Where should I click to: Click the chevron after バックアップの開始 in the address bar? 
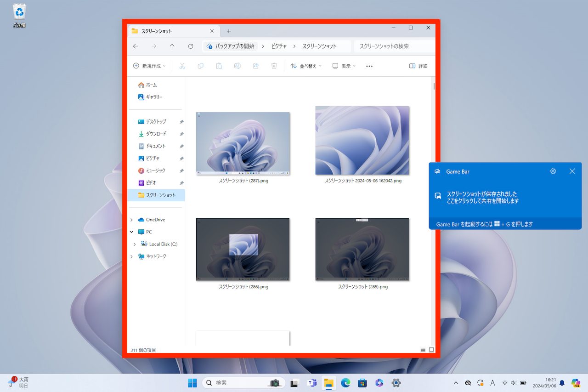(x=263, y=46)
